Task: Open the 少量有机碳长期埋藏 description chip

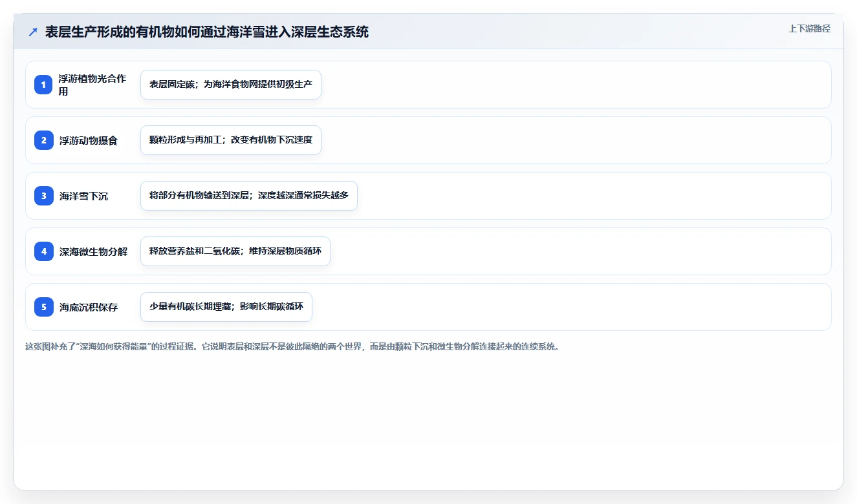Action: [226, 307]
